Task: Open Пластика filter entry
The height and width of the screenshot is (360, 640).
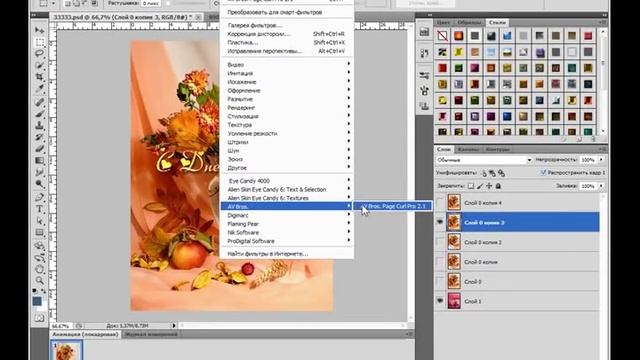Action: [287, 42]
